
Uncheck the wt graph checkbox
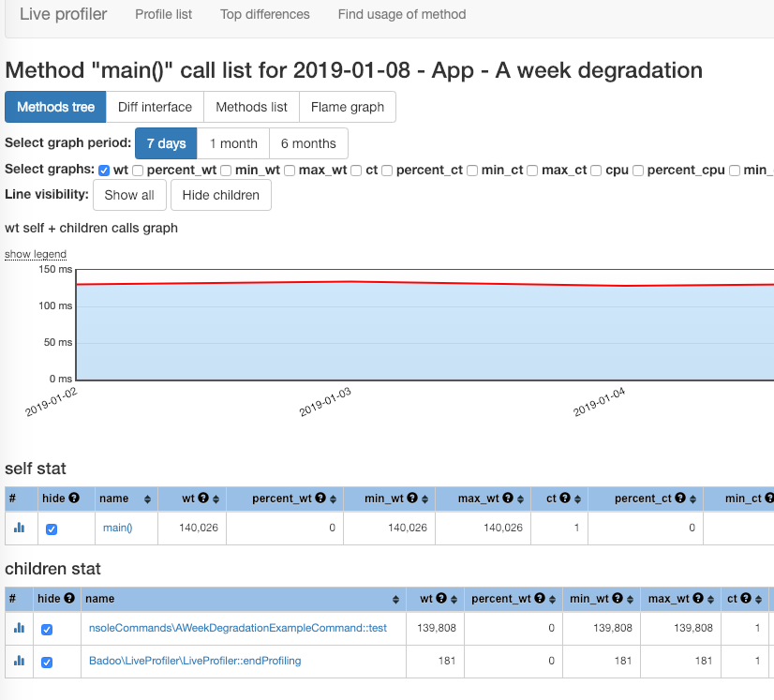tap(104, 171)
